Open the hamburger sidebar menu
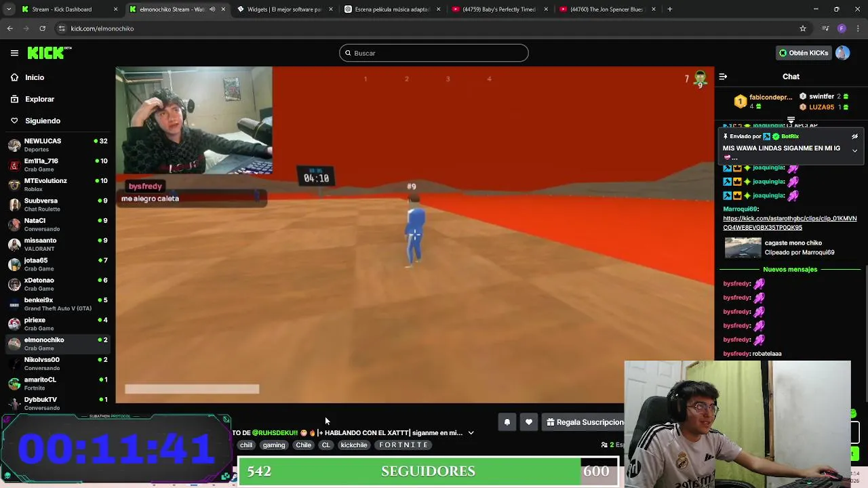Viewport: 868px width, 488px height. [14, 53]
